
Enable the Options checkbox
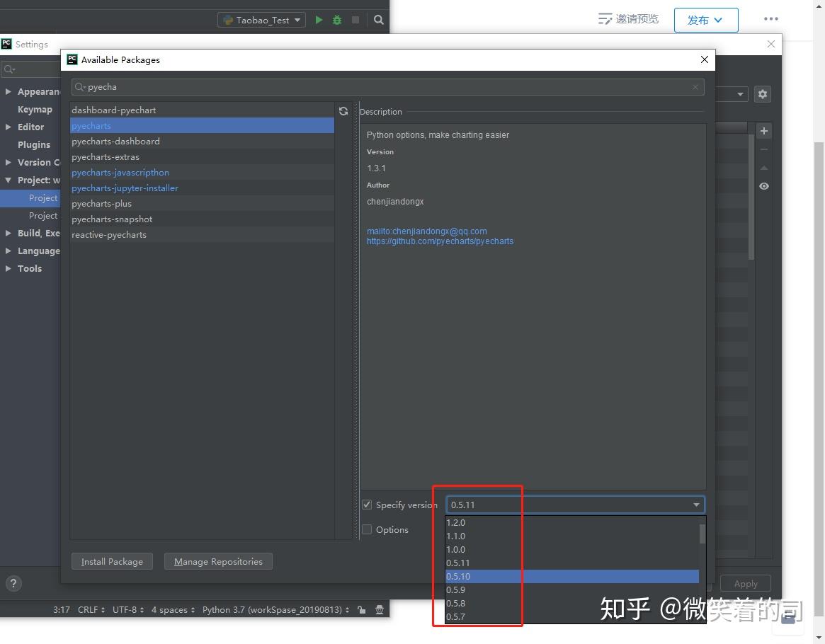367,529
